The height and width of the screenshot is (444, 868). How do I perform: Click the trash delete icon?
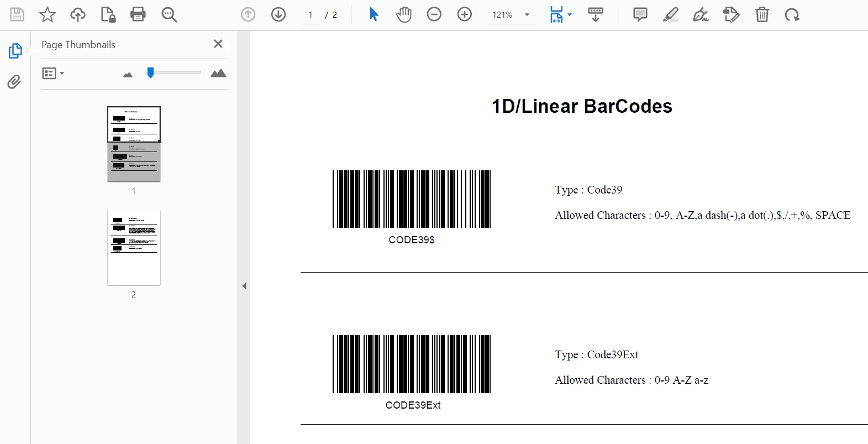click(762, 15)
